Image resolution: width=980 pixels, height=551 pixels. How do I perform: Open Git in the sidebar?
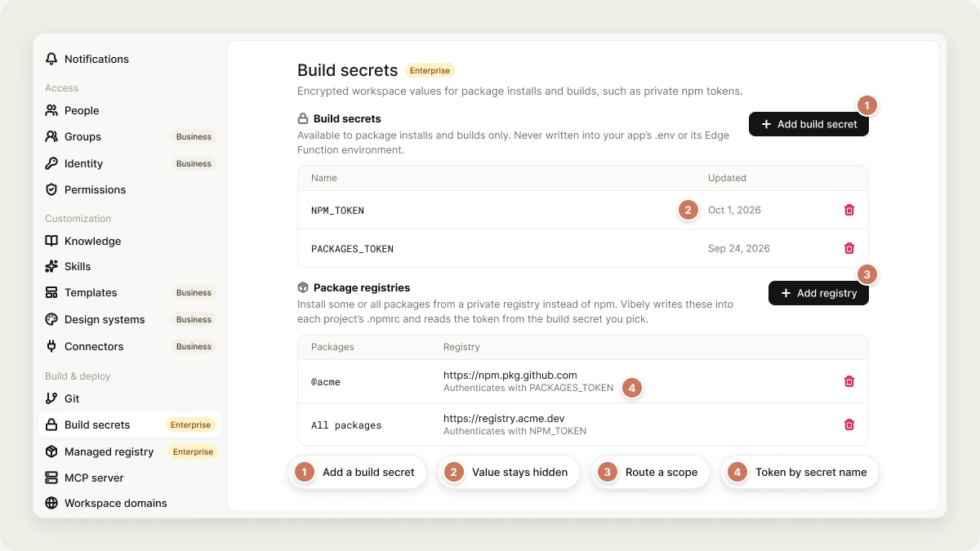tap(130, 398)
